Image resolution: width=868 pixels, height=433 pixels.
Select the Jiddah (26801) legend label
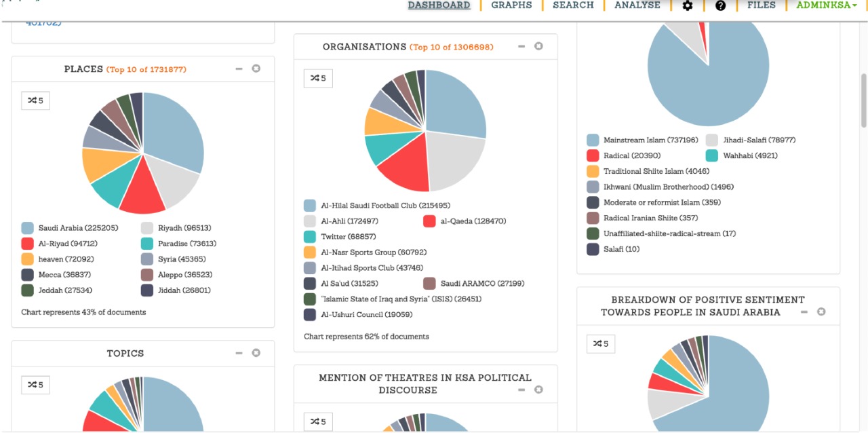coord(184,290)
